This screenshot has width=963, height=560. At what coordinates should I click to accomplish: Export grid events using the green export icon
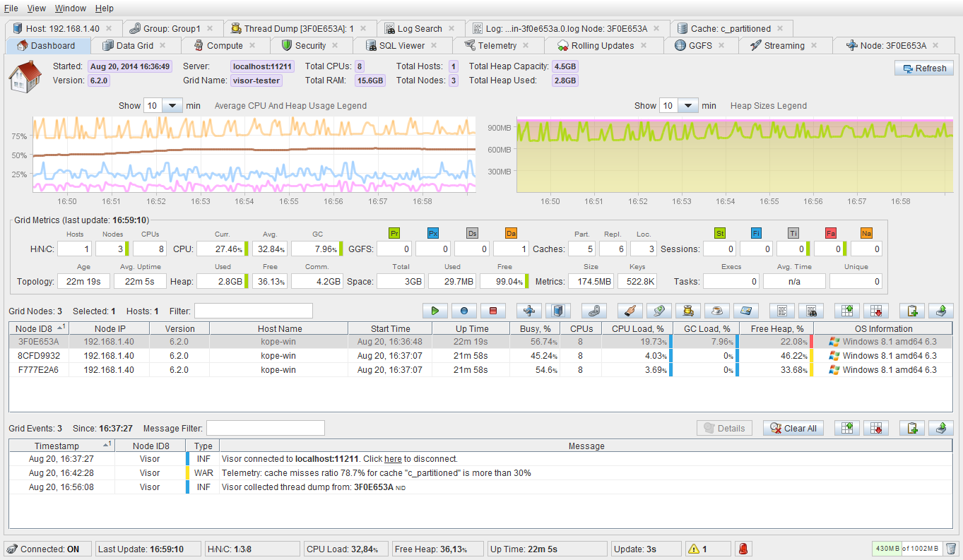941,428
